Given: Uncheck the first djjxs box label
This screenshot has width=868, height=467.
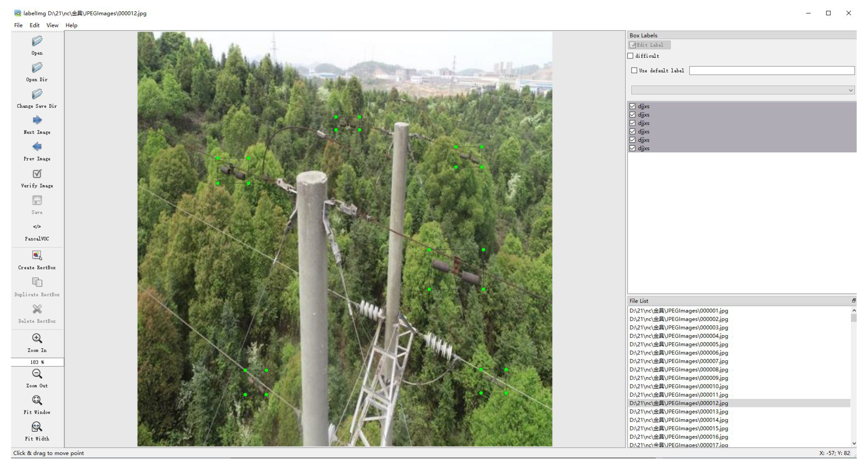Looking at the screenshot, I should tap(632, 106).
